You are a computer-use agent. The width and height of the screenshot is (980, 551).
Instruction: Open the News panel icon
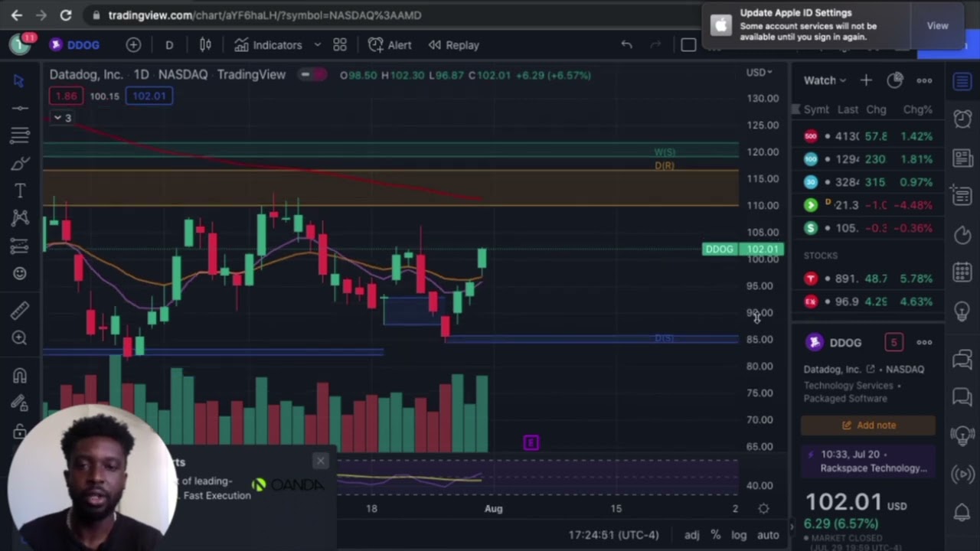click(x=962, y=158)
